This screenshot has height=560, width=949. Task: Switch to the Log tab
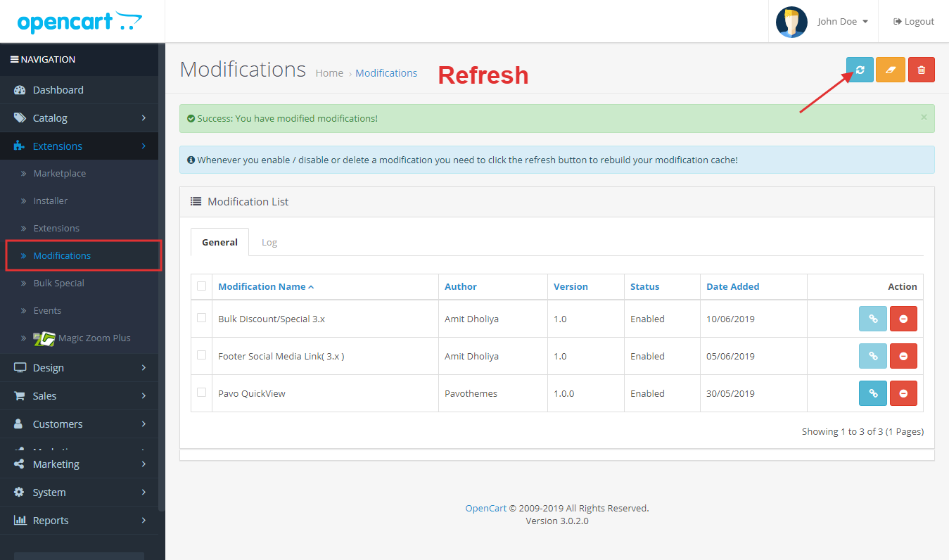point(269,242)
